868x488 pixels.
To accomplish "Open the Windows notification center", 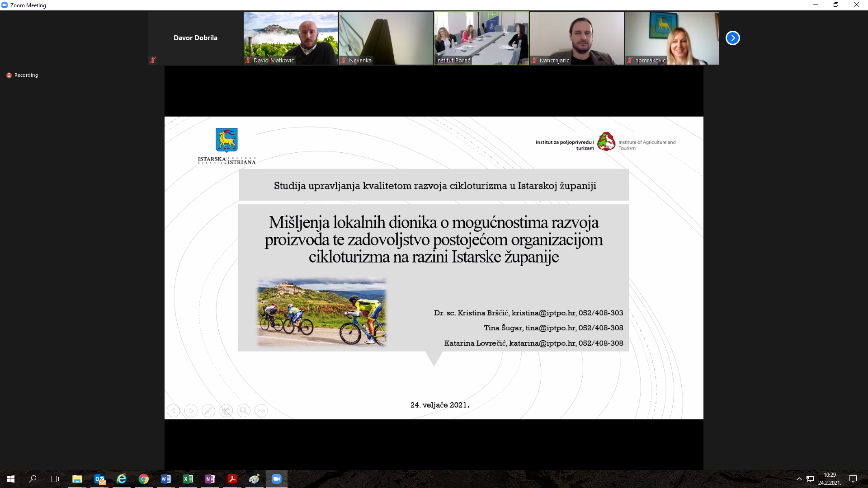I will [853, 479].
